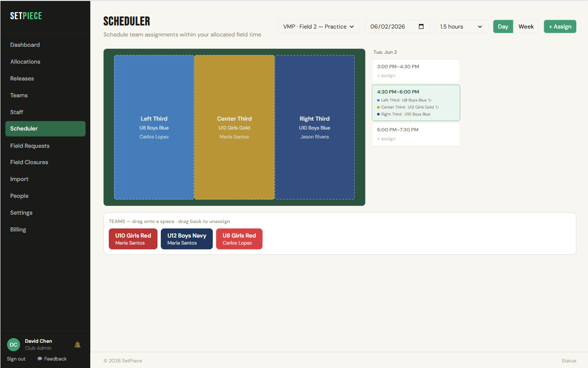The width and height of the screenshot is (588, 368).
Task: Open the Releases section
Action: (x=45, y=79)
